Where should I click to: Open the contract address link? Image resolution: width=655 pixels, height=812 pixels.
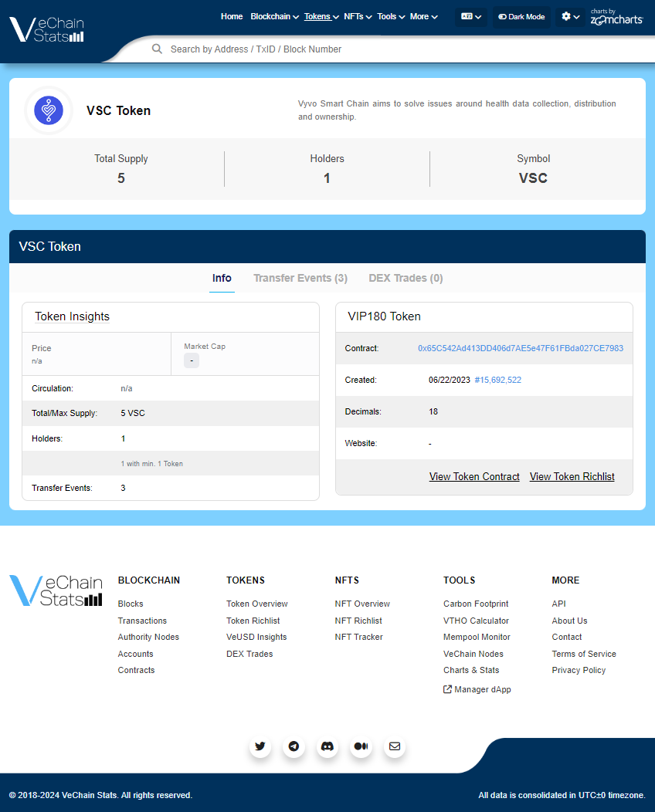coord(521,349)
